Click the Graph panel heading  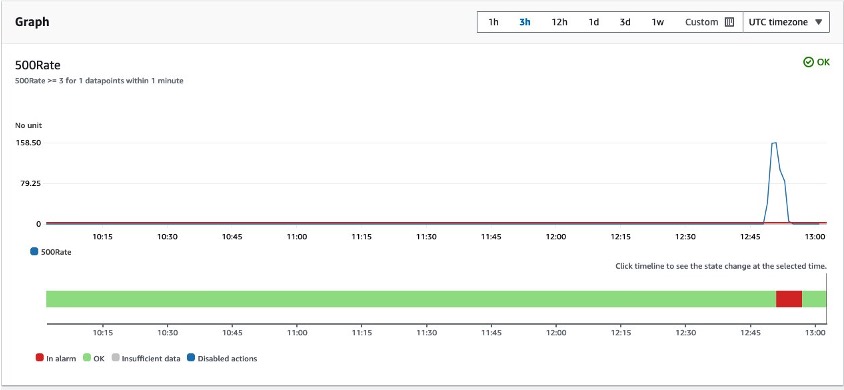coord(32,22)
